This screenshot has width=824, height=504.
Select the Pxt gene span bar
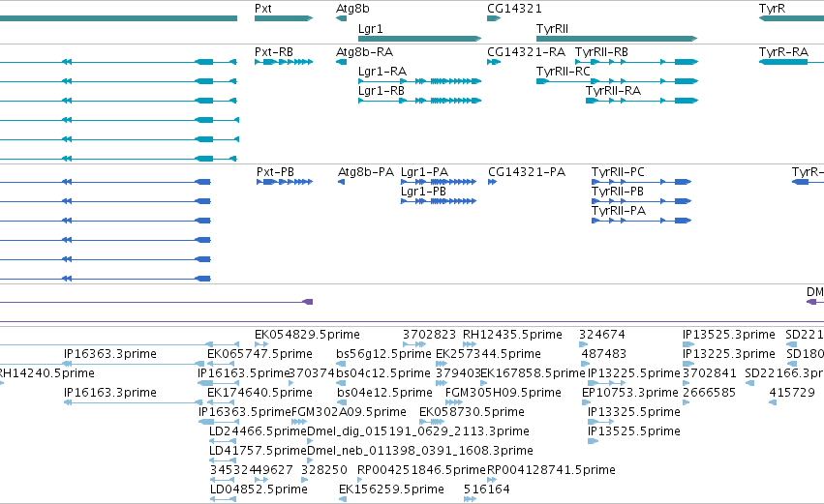tap(284, 18)
